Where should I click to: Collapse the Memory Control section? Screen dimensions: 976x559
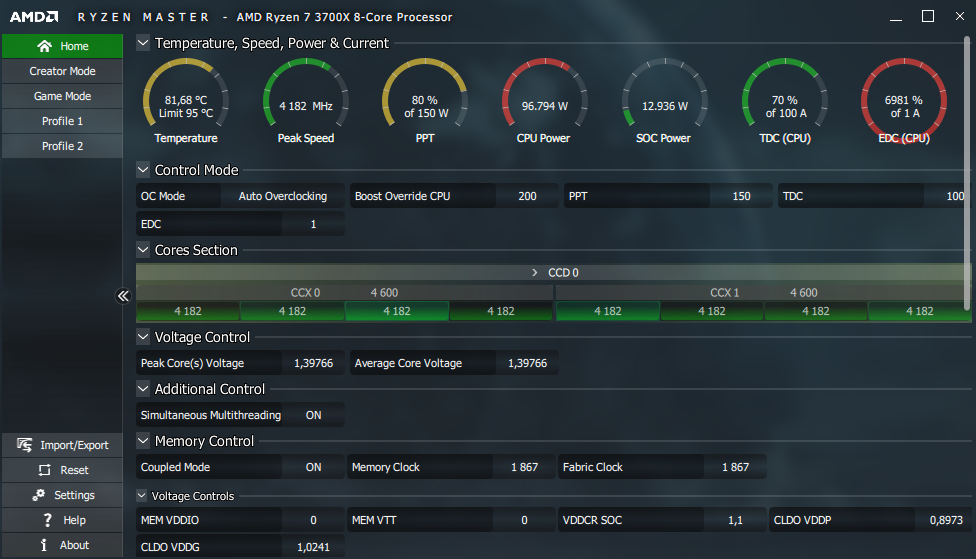[x=143, y=441]
